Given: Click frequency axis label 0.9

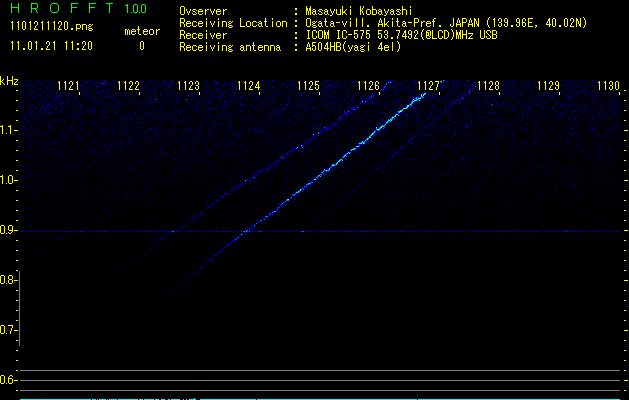Looking at the screenshot, I should click(x=8, y=230).
